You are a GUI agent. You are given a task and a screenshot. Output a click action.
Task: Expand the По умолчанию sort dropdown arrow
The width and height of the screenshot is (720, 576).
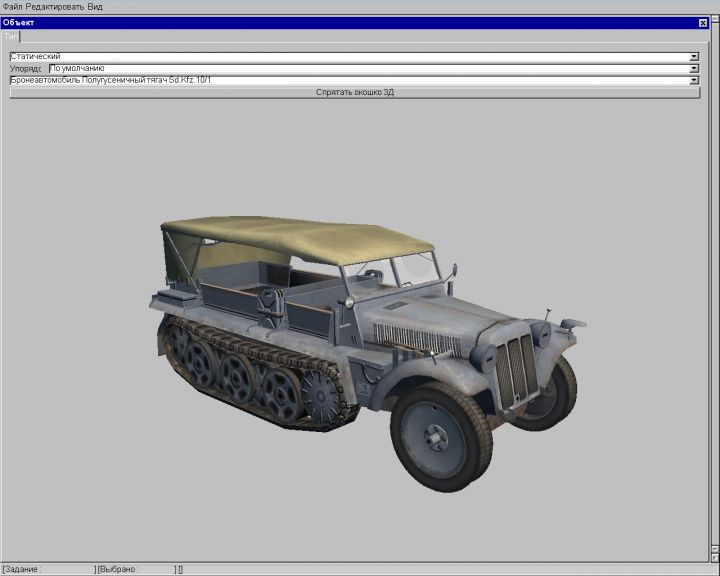(694, 69)
